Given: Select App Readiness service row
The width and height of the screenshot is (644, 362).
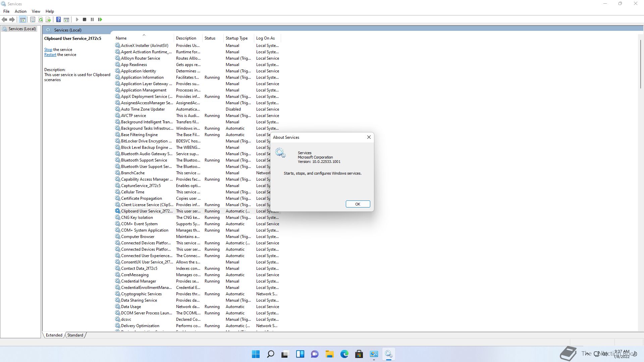Looking at the screenshot, I should [x=197, y=65].
